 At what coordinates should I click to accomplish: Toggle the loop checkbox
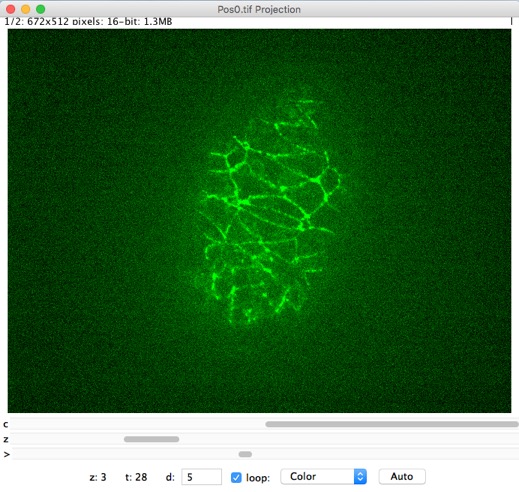(x=236, y=477)
